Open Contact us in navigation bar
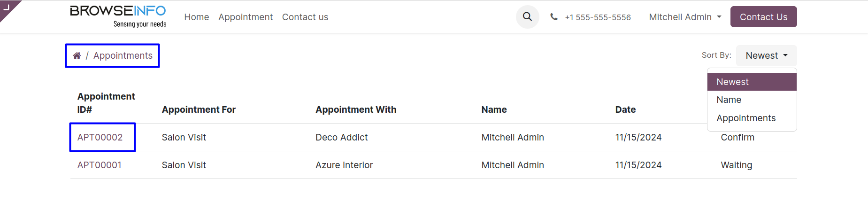 305,17
